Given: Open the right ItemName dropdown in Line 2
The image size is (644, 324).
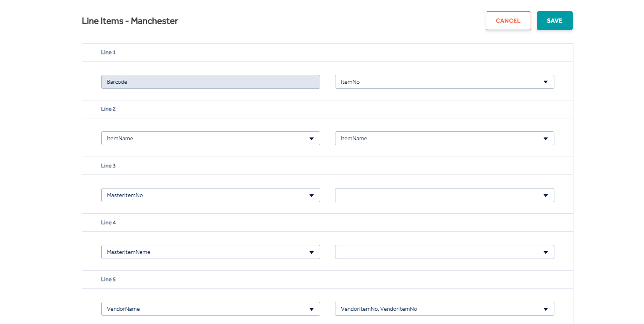Looking at the screenshot, I should 445,138.
